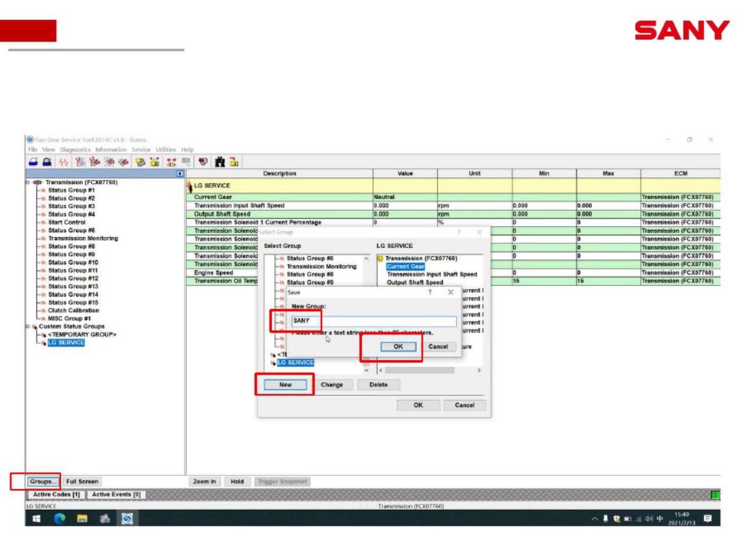The width and height of the screenshot is (747, 560).
Task: Open File Explorer from the taskbar
Action: tap(82, 519)
